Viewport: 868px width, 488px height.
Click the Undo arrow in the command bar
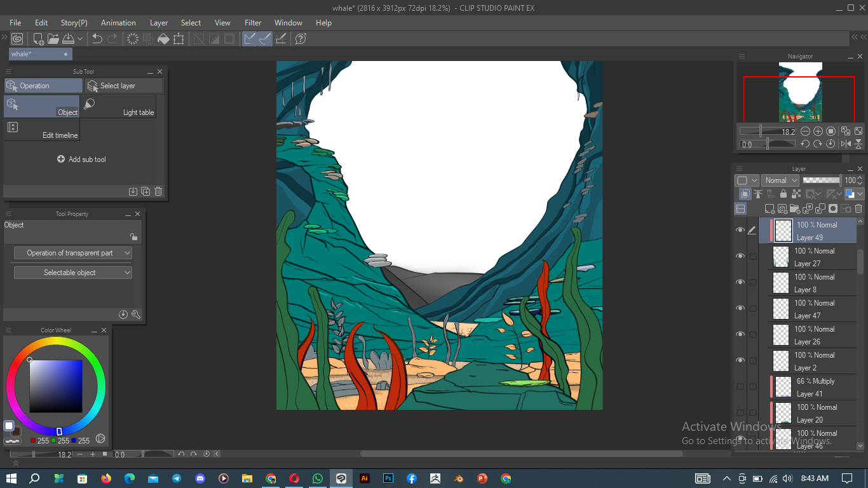tap(97, 39)
